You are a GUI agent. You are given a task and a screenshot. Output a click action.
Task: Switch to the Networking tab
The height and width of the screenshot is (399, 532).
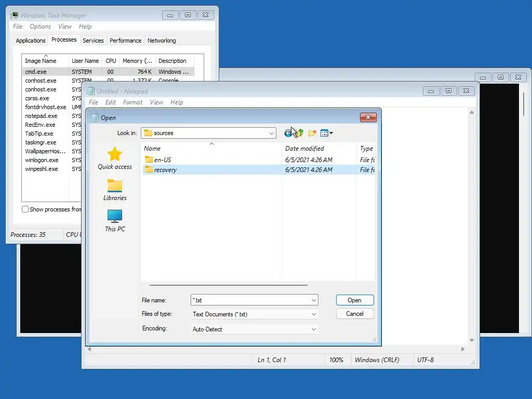click(x=162, y=41)
